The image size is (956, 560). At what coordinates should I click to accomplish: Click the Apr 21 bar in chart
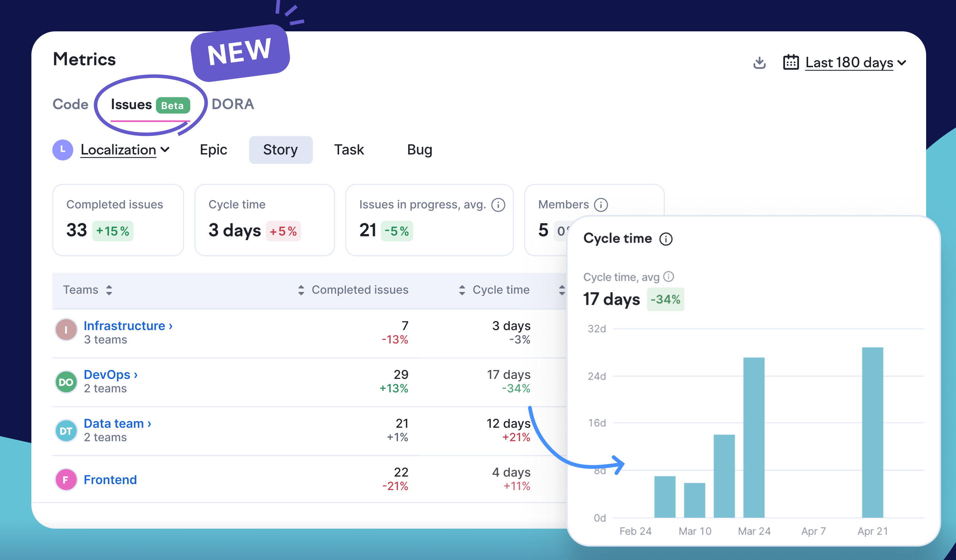pyautogui.click(x=872, y=432)
